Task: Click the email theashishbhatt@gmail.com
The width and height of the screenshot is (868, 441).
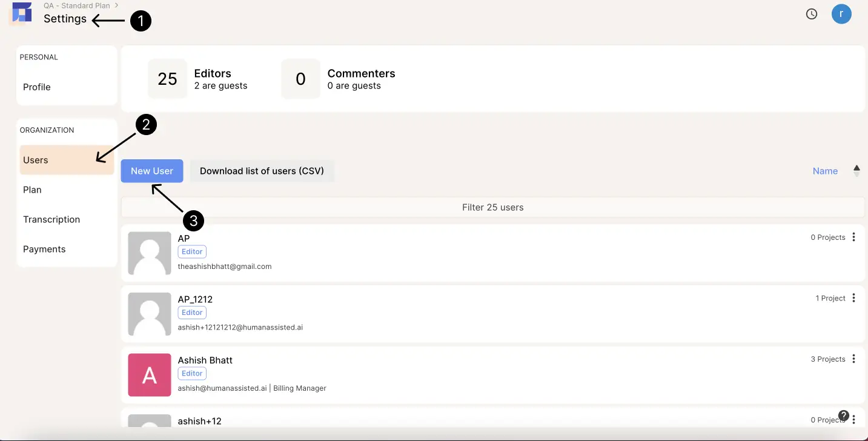Action: click(225, 267)
